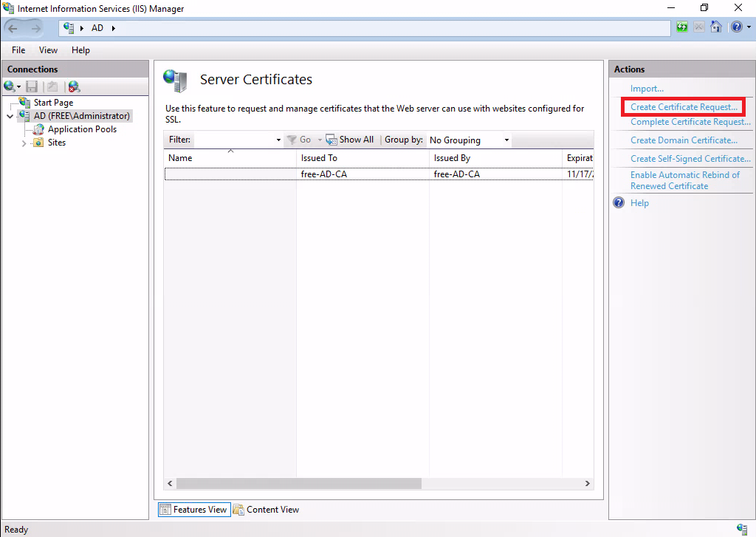Click the Create Domain Certificate... link

684,140
